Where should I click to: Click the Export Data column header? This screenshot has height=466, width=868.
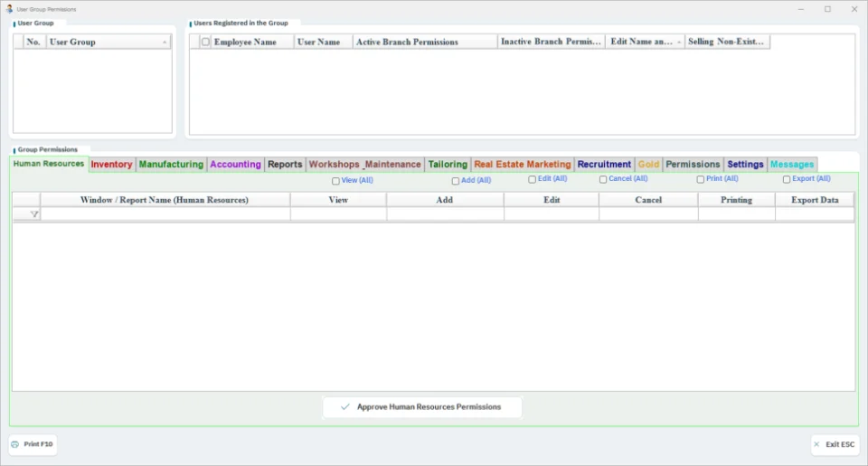[815, 200]
